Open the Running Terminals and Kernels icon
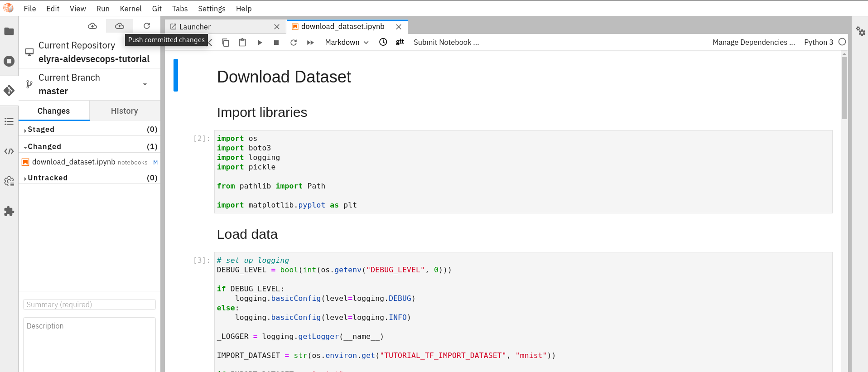This screenshot has height=372, width=868. pos(9,61)
